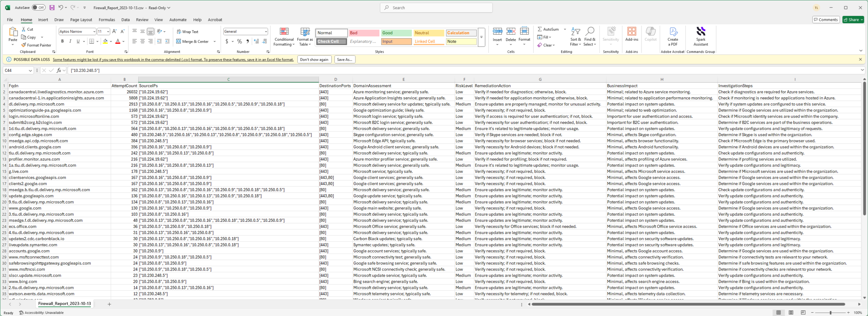Click the zoom slider in status bar
868x316 pixels.
[830, 313]
